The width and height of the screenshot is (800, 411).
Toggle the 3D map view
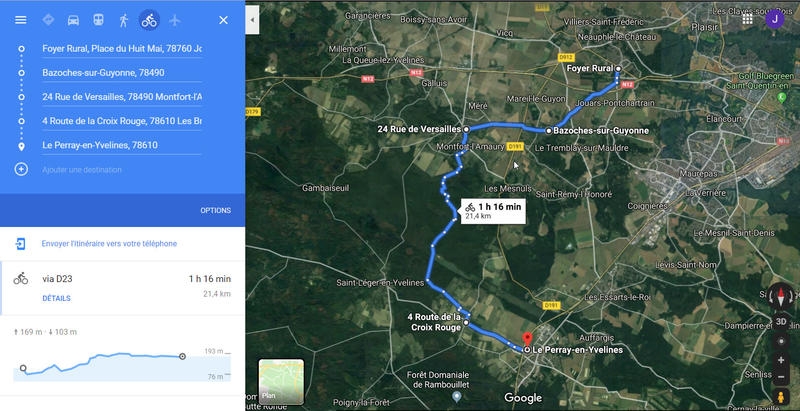[781, 322]
